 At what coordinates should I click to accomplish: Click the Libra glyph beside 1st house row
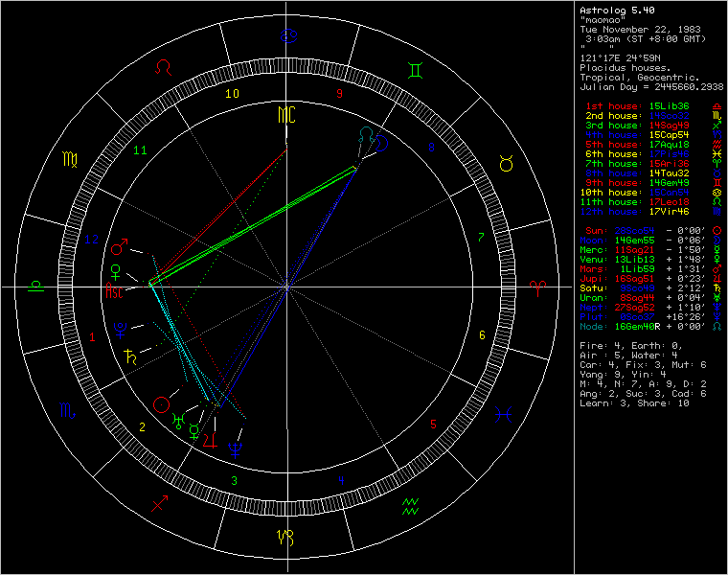[717, 106]
